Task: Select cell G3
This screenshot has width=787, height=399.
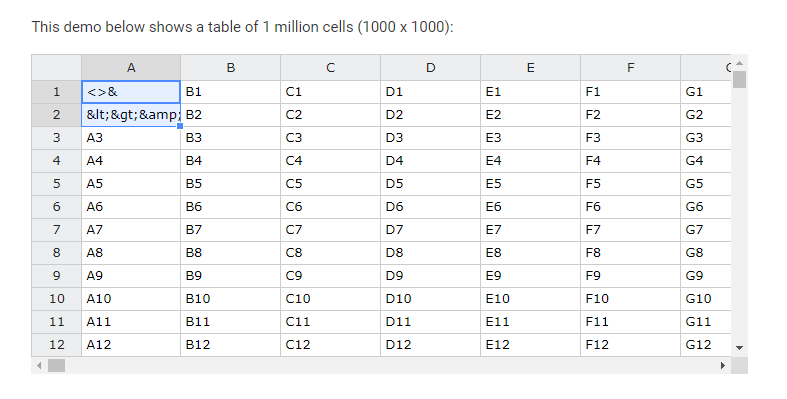Action: 706,138
